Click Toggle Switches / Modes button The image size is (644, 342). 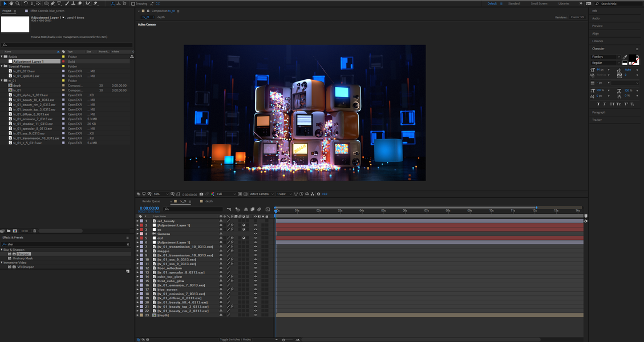point(236,340)
